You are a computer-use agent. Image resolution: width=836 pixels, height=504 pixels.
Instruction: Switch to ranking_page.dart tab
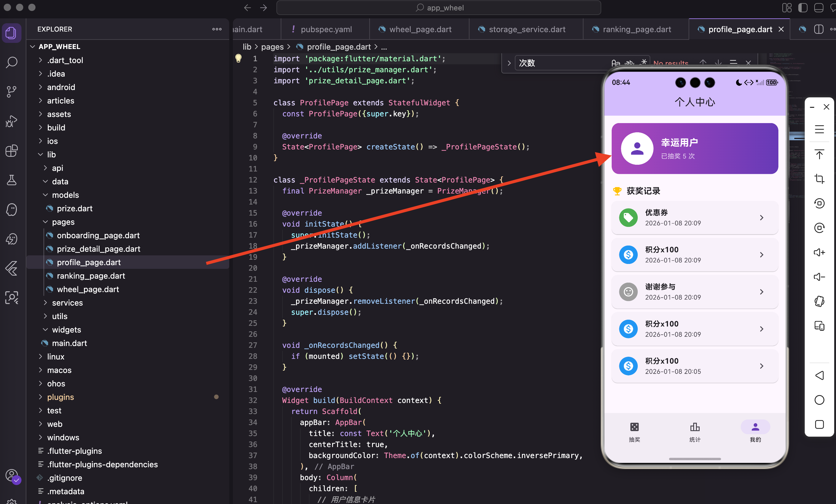(636, 29)
